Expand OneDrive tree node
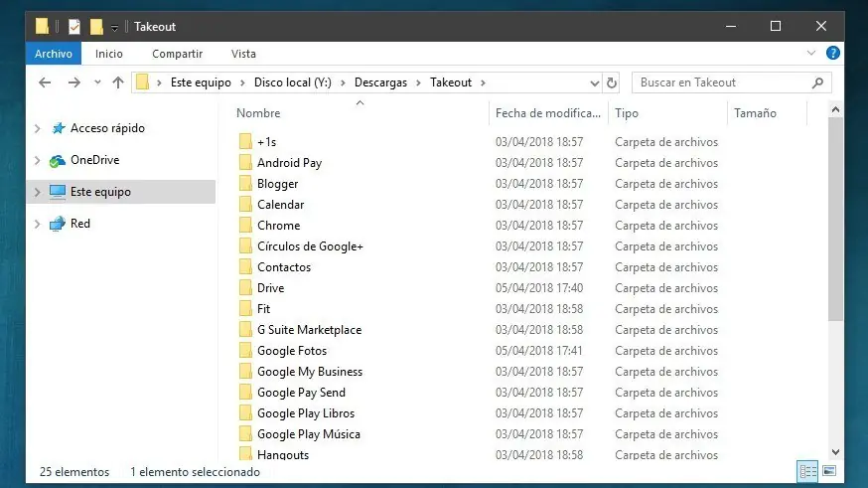Image resolution: width=868 pixels, height=488 pixels. (x=38, y=161)
